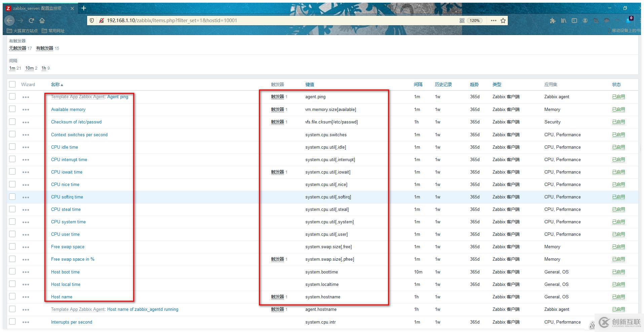Check the box for CPU iowait time
Screen dimensions: 644x332
pos(12,172)
